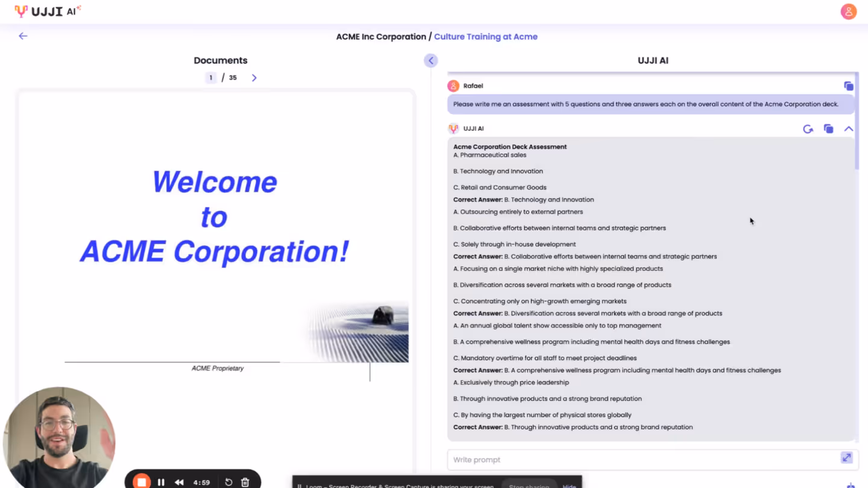Viewport: 868px width, 488px height.
Task: Click the UJJI AI panel heading
Action: pyautogui.click(x=653, y=60)
